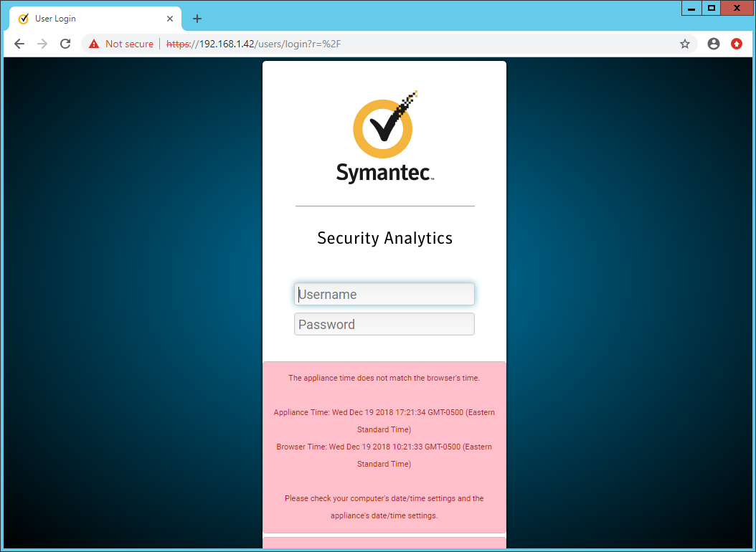Open a new tab with plus button
This screenshot has height=552, width=756.
[x=197, y=19]
